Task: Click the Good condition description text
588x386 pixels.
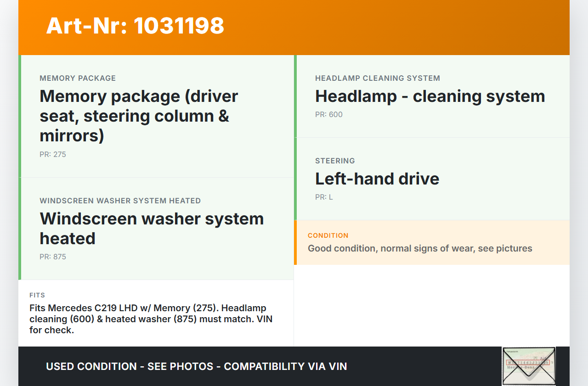Action: 420,249
